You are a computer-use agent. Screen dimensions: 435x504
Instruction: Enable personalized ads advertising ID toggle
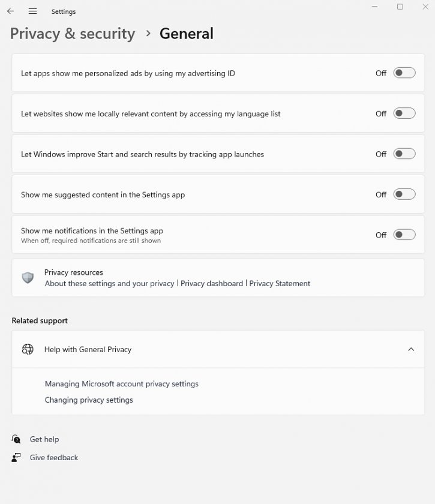pyautogui.click(x=404, y=73)
